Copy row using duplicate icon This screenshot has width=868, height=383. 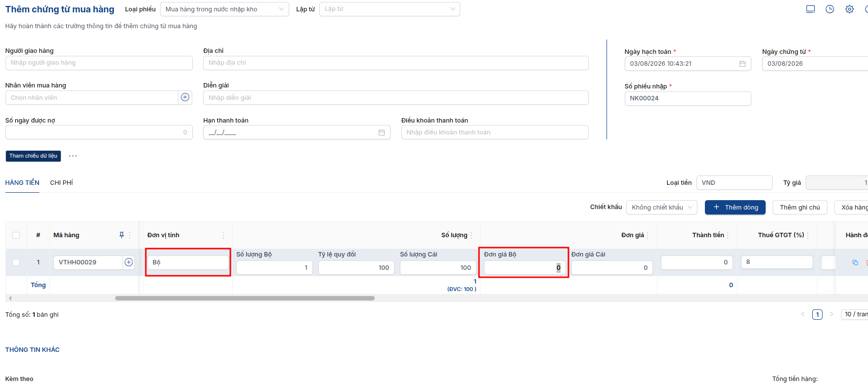[x=855, y=262]
